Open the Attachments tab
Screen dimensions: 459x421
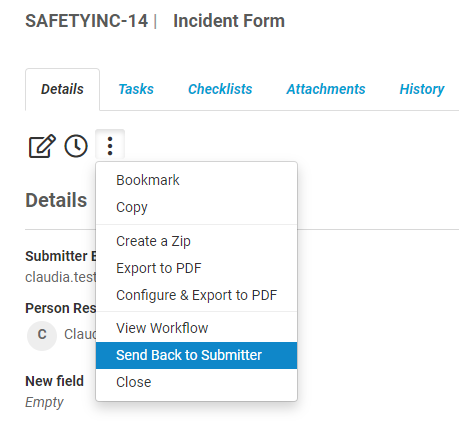coord(326,89)
